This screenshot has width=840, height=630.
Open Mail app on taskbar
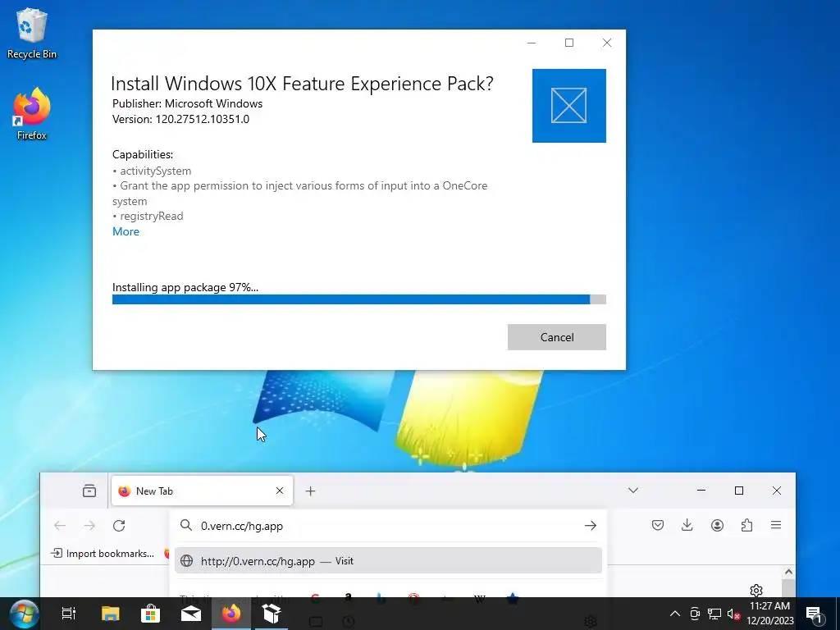pos(190,614)
